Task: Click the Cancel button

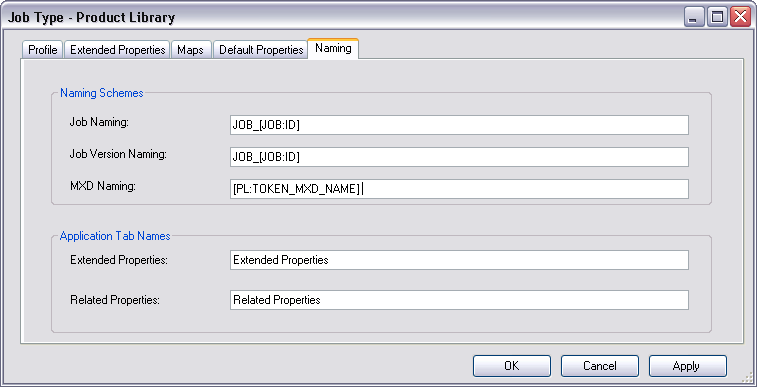Action: tap(600, 366)
